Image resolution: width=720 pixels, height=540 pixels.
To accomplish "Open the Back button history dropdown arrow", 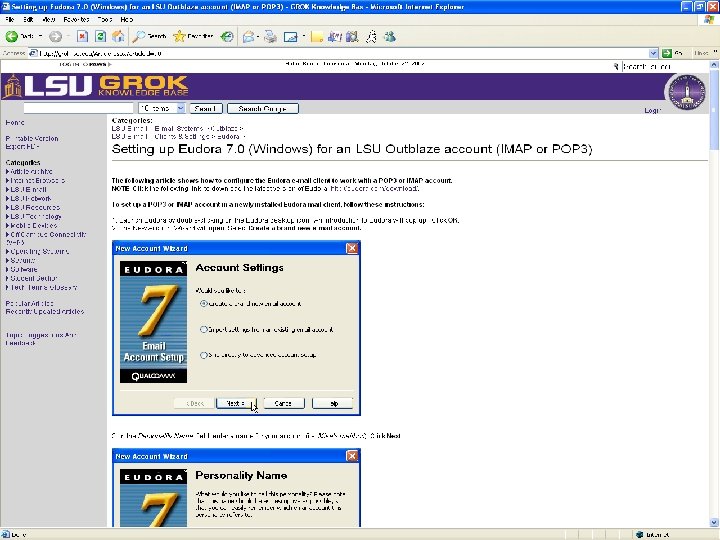I will (40, 36).
